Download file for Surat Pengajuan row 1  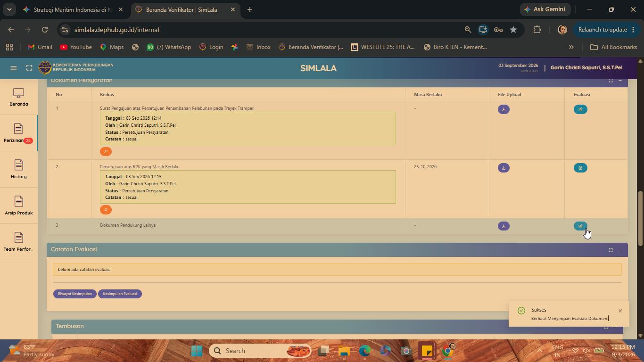(x=504, y=109)
